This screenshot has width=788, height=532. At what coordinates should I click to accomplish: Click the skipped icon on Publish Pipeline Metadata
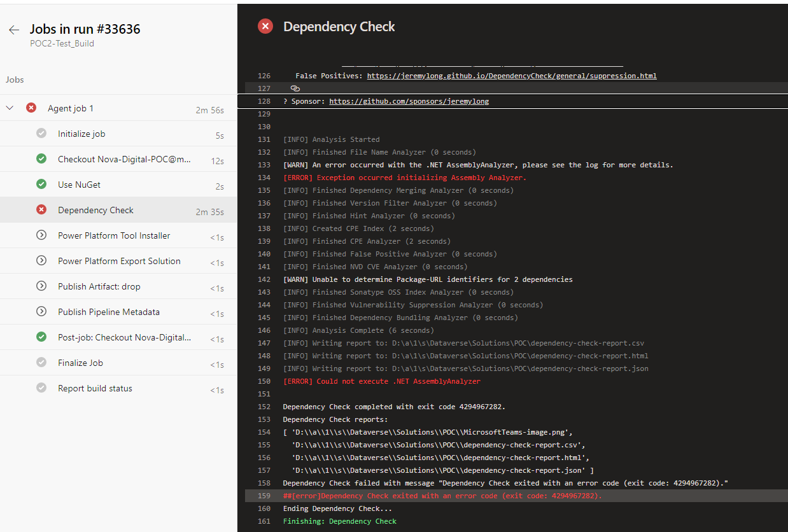tap(41, 312)
